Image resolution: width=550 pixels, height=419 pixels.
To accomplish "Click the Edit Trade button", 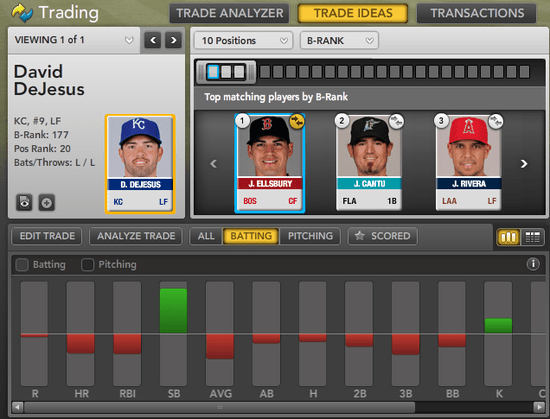I will [47, 236].
